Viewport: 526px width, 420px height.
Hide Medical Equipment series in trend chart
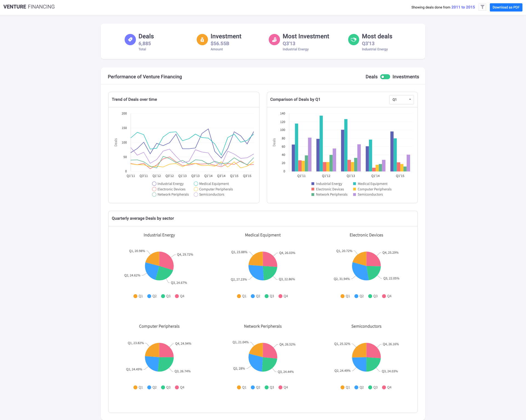pos(211,184)
